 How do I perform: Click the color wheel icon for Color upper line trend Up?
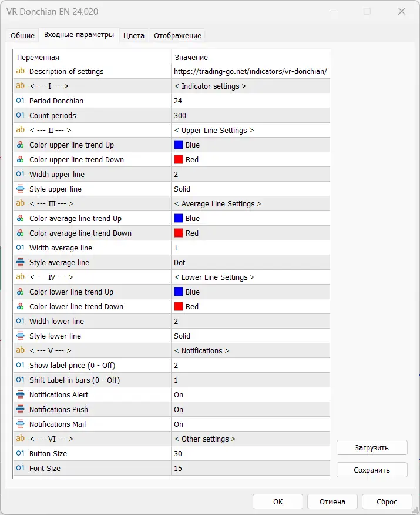(20, 145)
